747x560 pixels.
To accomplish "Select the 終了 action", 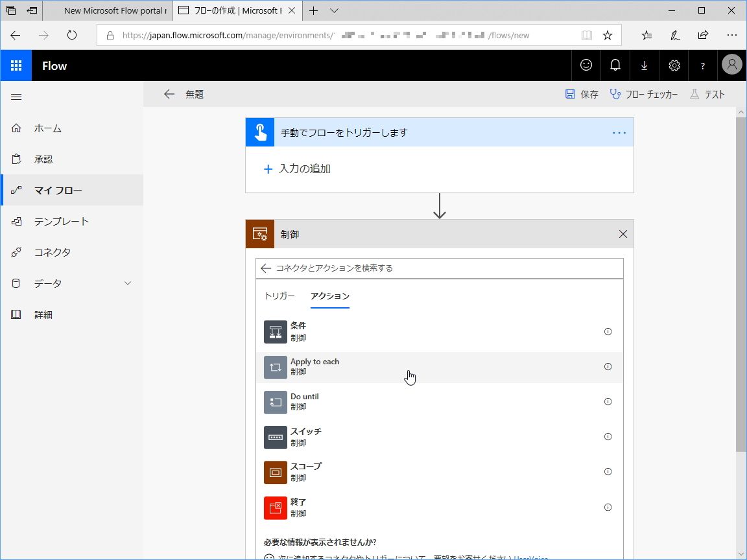I will coord(439,507).
